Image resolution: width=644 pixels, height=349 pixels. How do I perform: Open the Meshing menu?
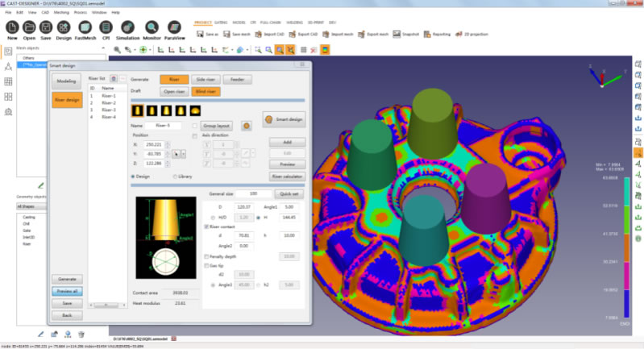61,12
